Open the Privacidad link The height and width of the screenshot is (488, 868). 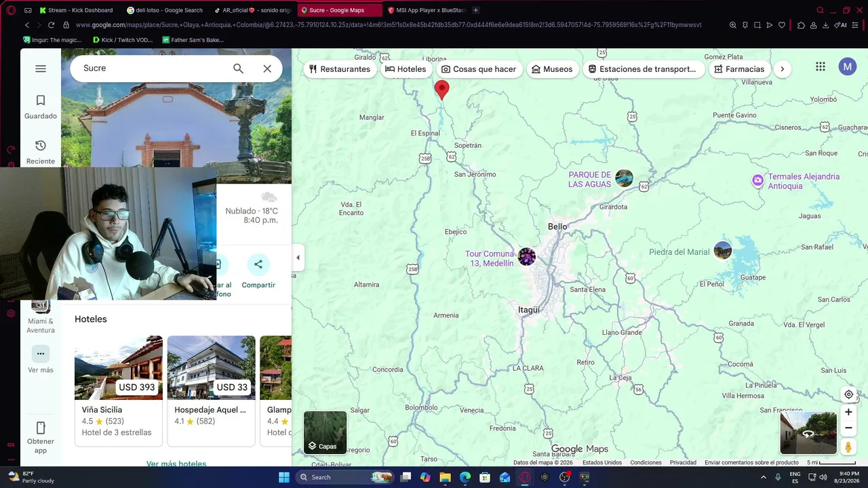tap(683, 463)
